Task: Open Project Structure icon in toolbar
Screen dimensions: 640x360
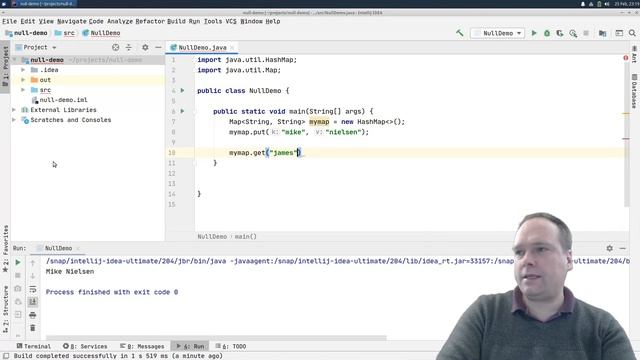Action: [602, 33]
